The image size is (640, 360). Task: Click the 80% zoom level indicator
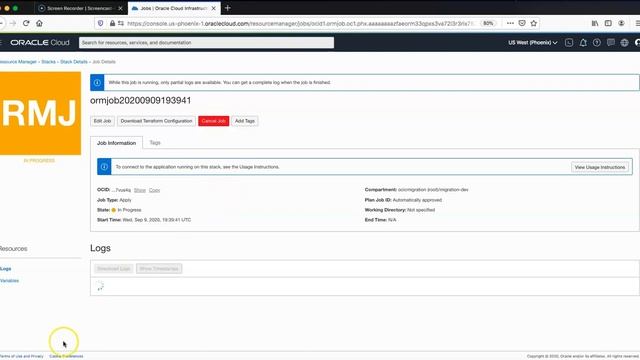488,23
